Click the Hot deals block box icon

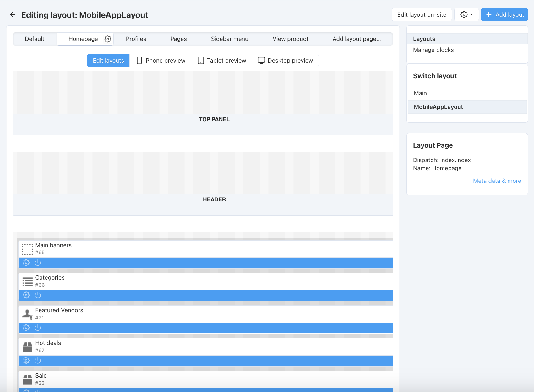pyautogui.click(x=28, y=347)
